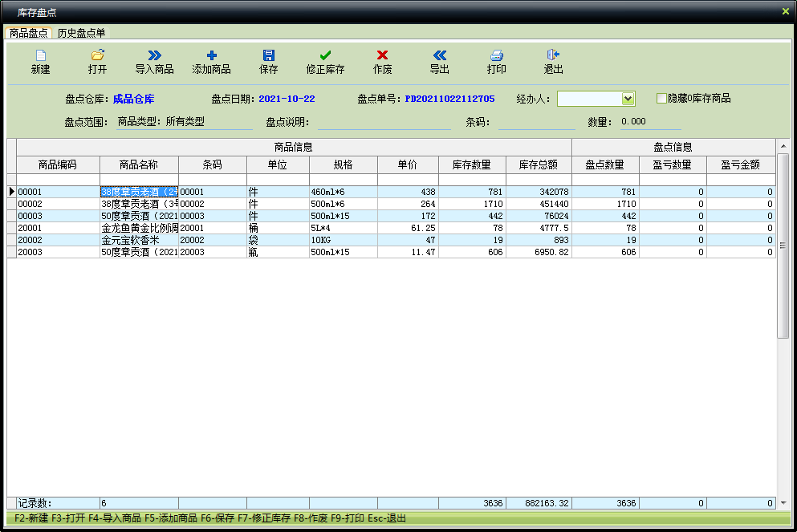This screenshot has width=797, height=532.
Task: Open a stocktake with the 打开 icon
Action: coord(98,55)
